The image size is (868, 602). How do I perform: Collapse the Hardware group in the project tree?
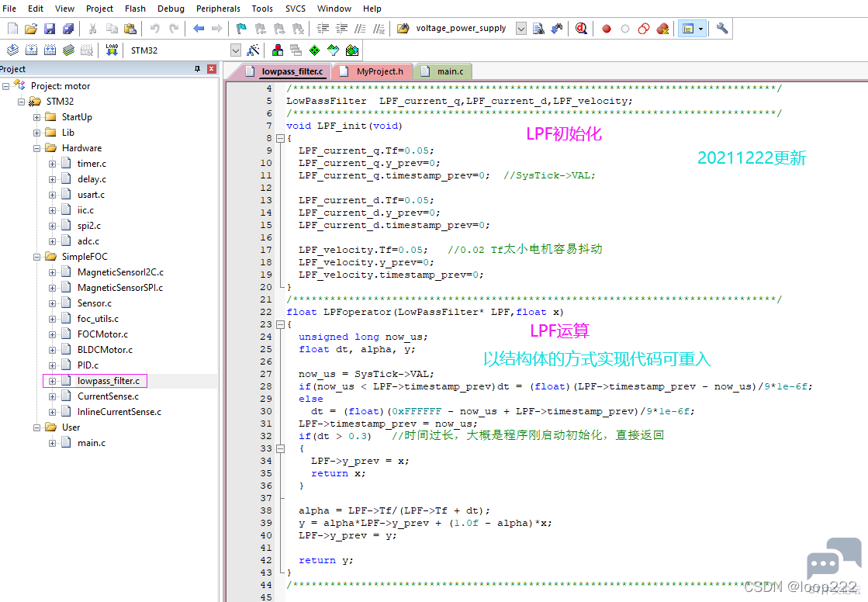pyautogui.click(x=36, y=148)
